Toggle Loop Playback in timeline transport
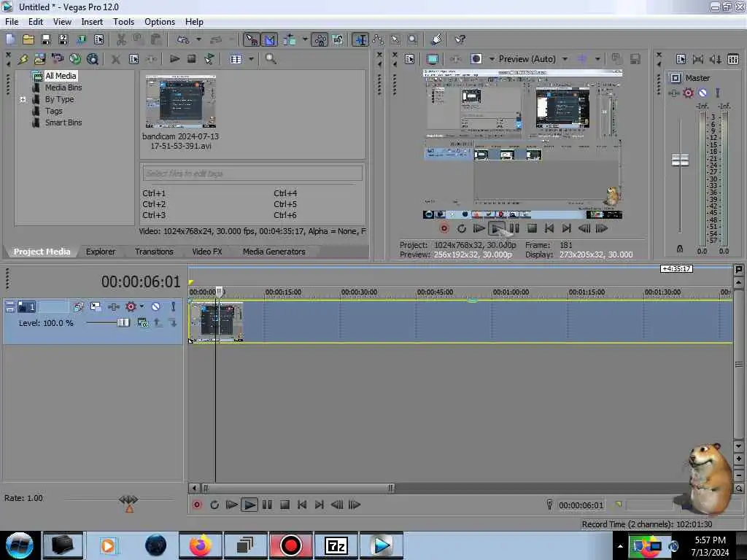This screenshot has width=747, height=560. (214, 505)
